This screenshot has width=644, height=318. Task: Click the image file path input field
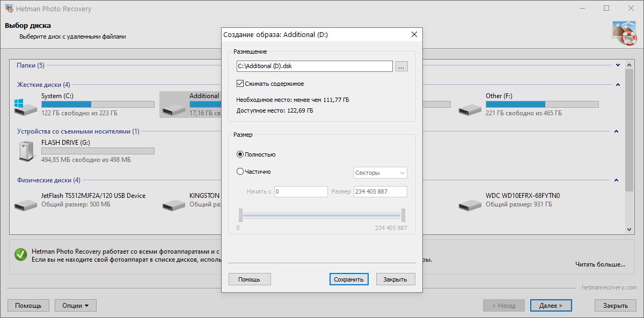(315, 66)
